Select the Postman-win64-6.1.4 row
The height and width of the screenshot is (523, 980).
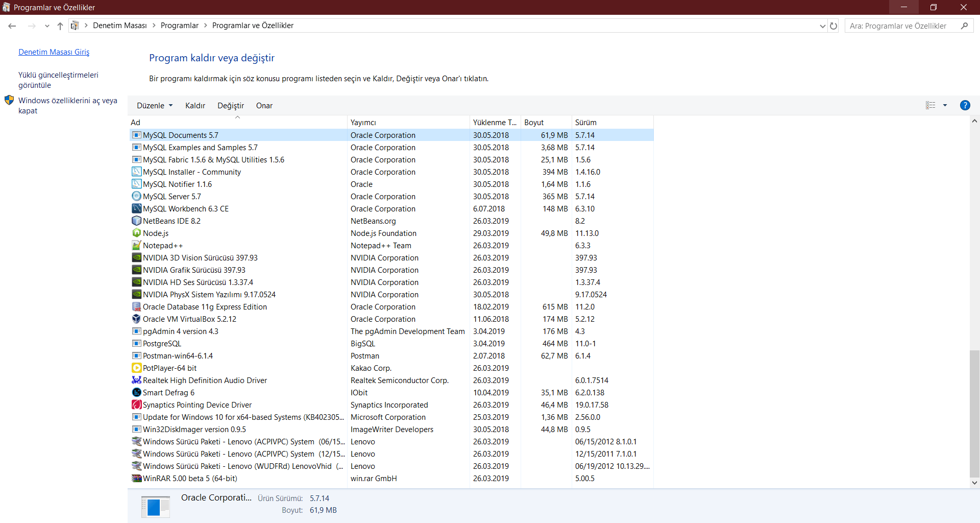391,355
